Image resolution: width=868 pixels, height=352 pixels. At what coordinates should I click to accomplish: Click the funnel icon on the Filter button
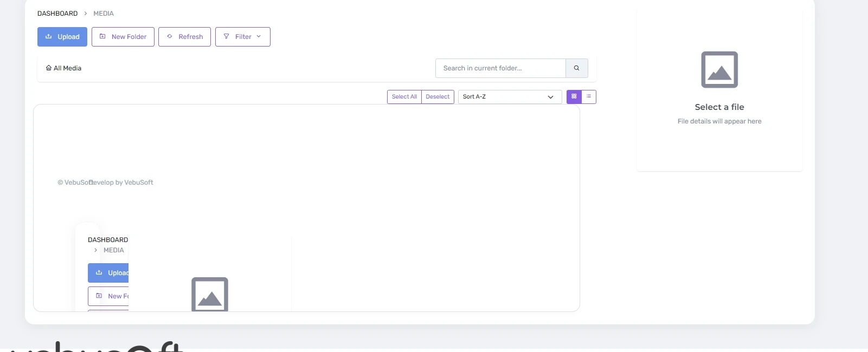[x=226, y=37]
